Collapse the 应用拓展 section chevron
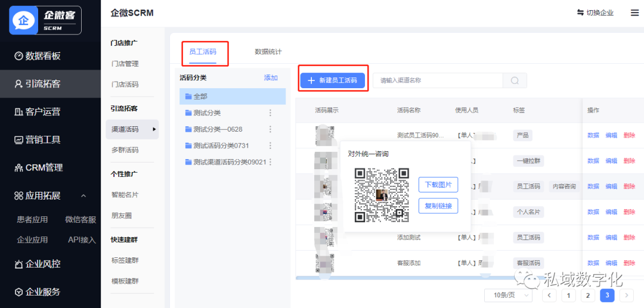The height and width of the screenshot is (308, 644). 83,195
